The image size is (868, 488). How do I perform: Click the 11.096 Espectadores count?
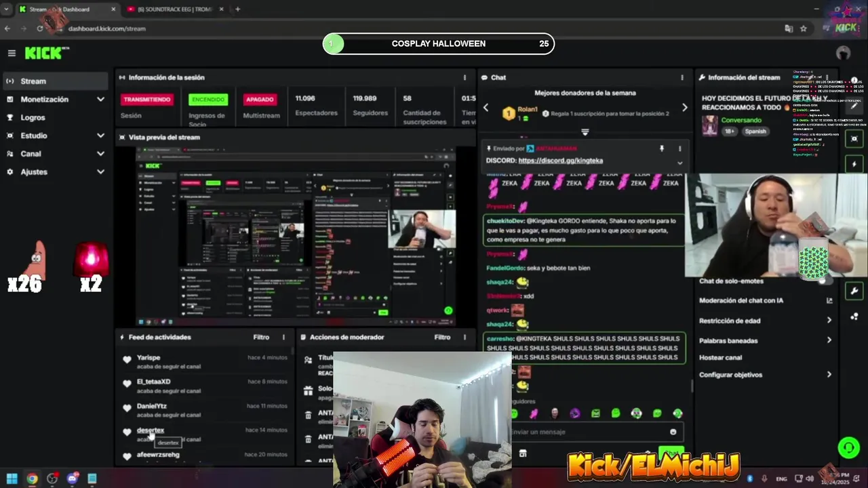click(305, 98)
